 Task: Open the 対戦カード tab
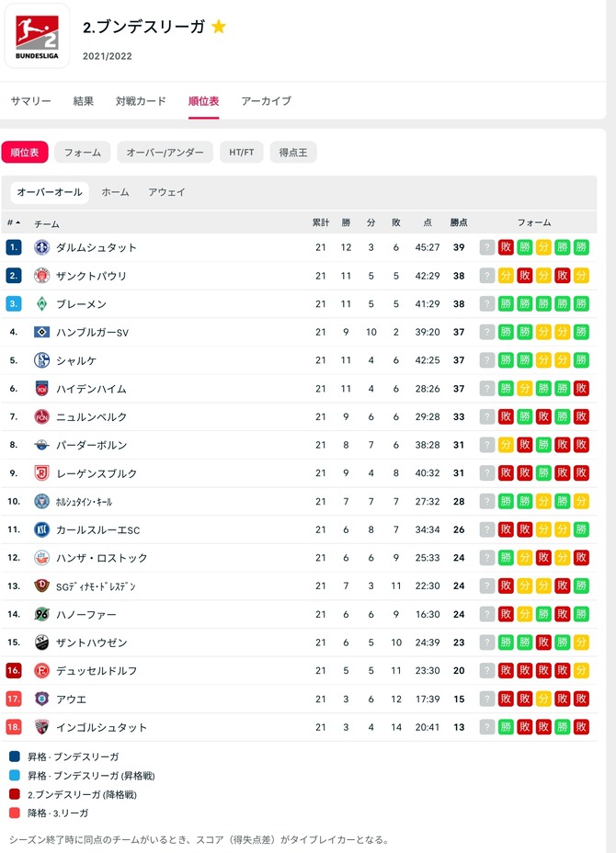coord(141,101)
